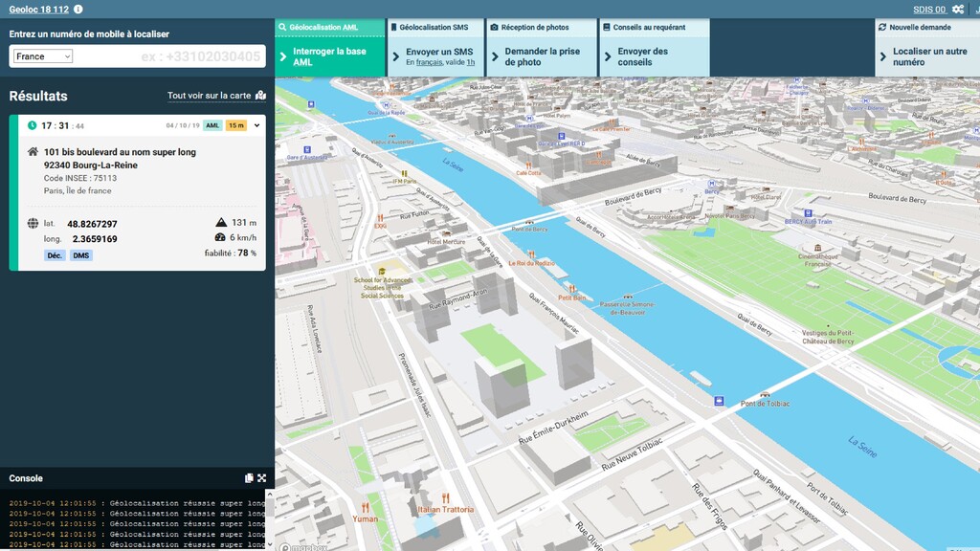
Task: Switch coordinates to Déc. format
Action: (55, 255)
